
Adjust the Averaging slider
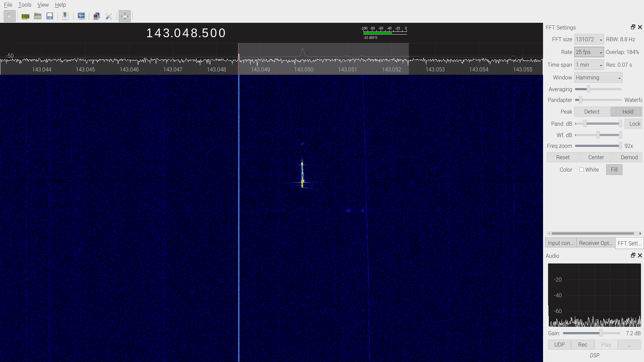598,89
